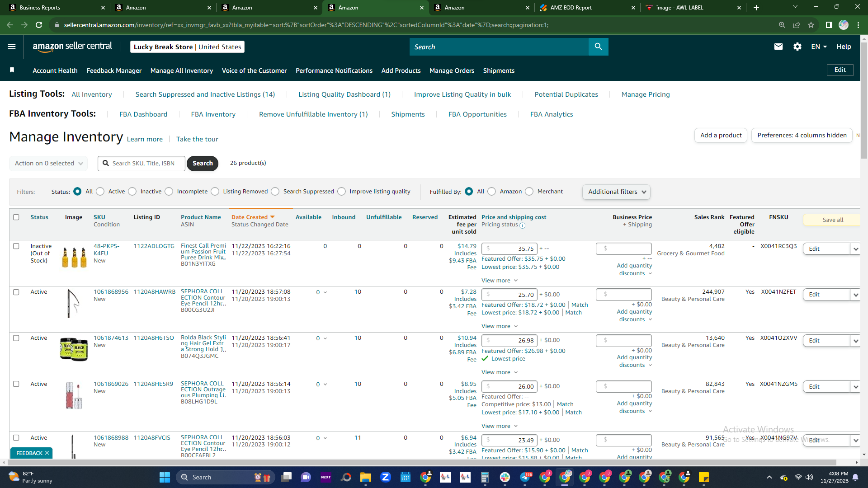Open the Seller Central hamburger menu
Screen dimensions: 868x488
[12, 47]
